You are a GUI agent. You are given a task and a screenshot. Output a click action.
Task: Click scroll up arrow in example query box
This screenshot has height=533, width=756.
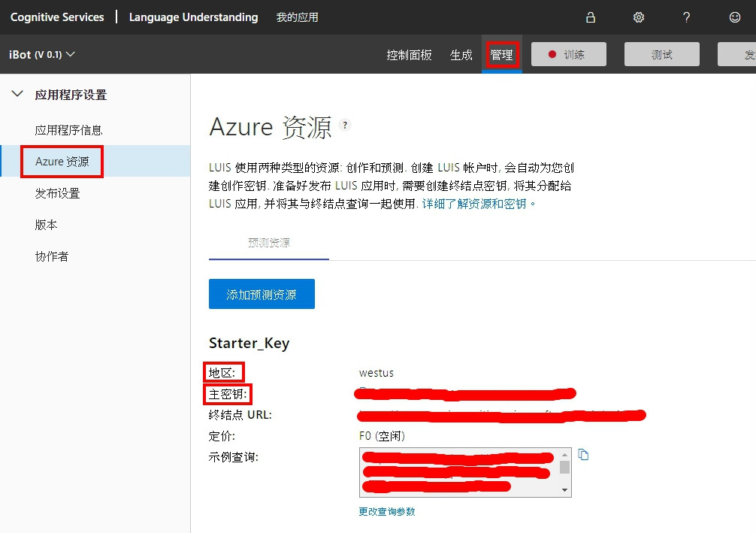click(x=564, y=454)
